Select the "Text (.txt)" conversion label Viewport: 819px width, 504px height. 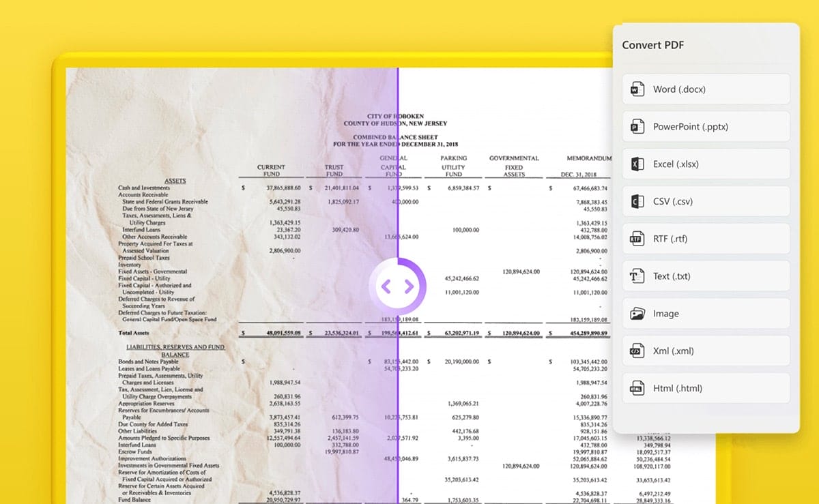tap(672, 276)
